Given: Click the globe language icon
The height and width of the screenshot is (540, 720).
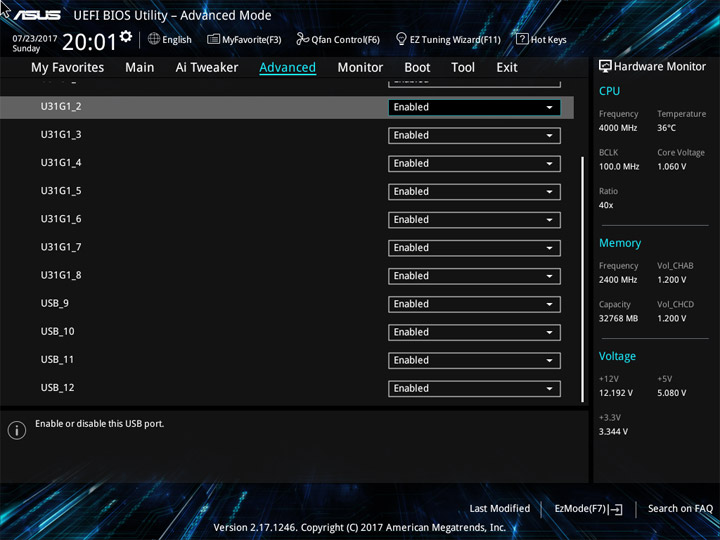Looking at the screenshot, I should (154, 39).
